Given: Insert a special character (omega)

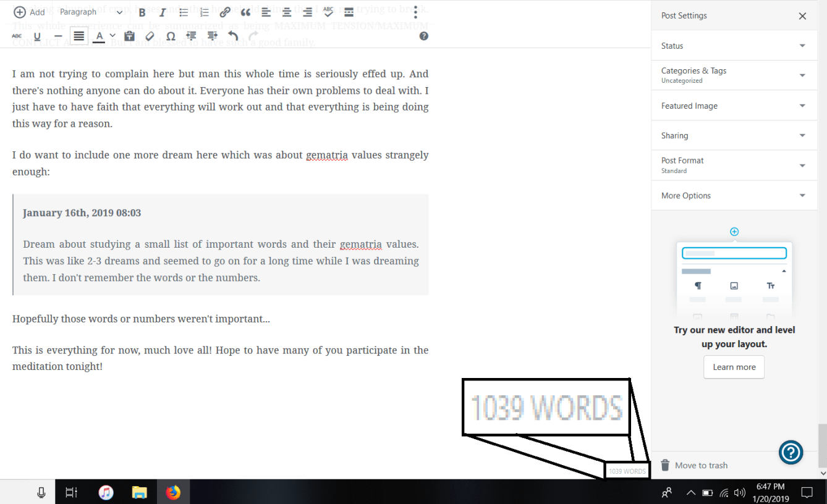Looking at the screenshot, I should tap(171, 36).
